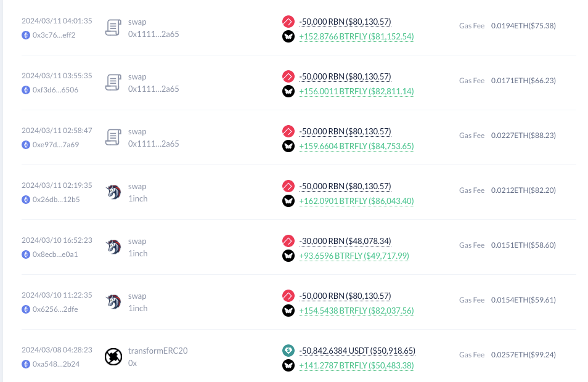Click the 0x protocol icon for transformERC20
The width and height of the screenshot is (588, 382).
[x=113, y=357]
